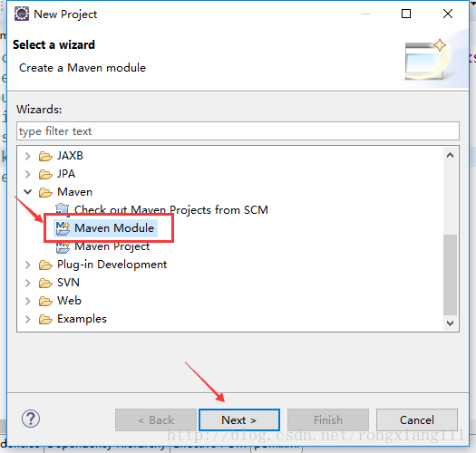Select the SVN label

click(68, 283)
